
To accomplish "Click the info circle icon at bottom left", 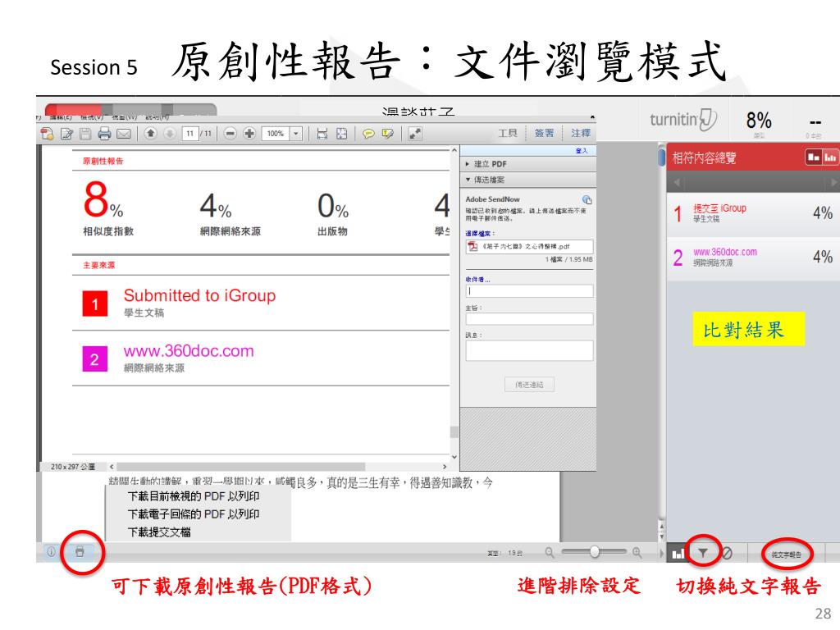I will 51,551.
